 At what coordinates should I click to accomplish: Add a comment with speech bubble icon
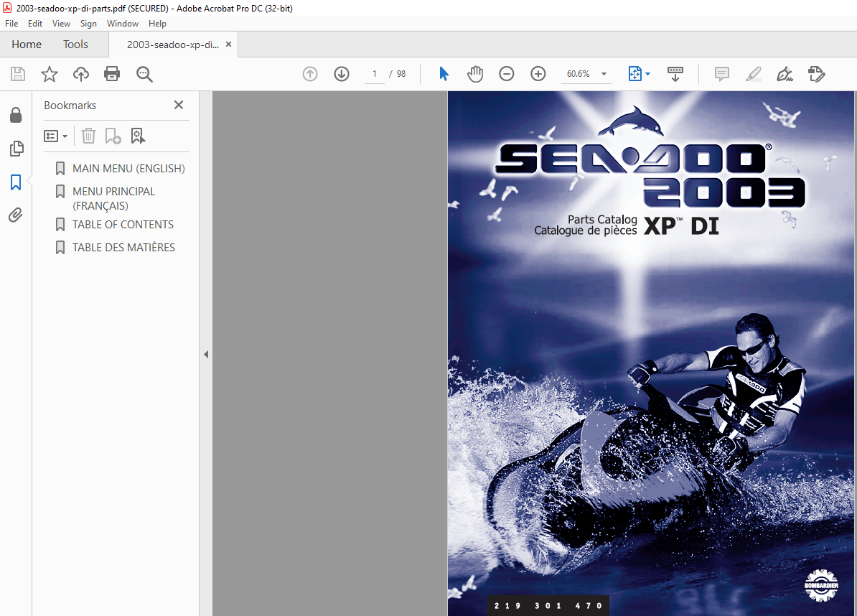tap(722, 74)
